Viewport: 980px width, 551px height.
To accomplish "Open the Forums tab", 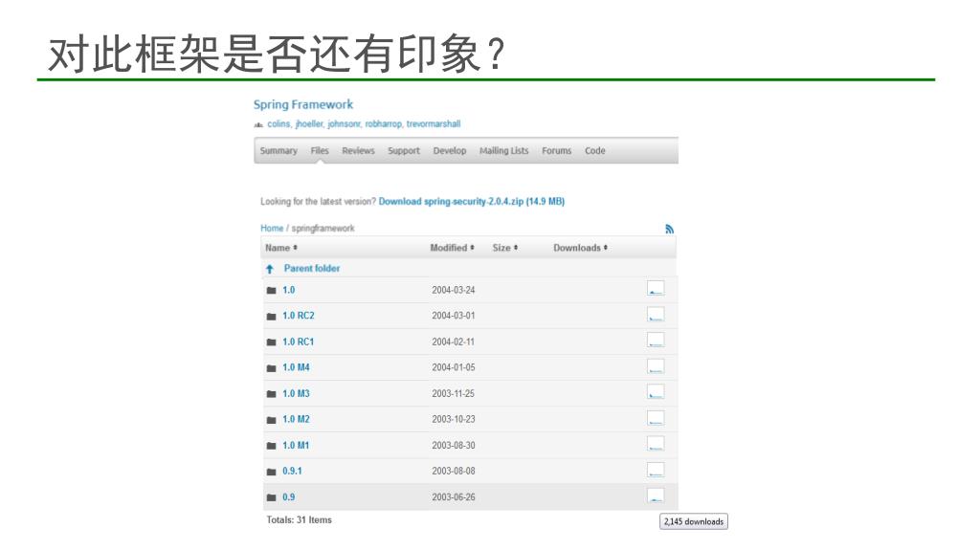I will tap(557, 151).
